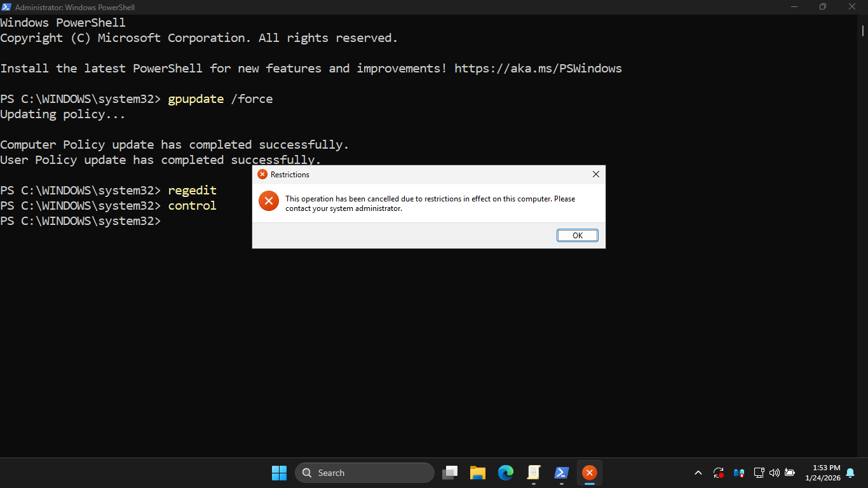Image resolution: width=868 pixels, height=488 pixels.
Task: Open the update sync tray icon
Action: point(719,473)
